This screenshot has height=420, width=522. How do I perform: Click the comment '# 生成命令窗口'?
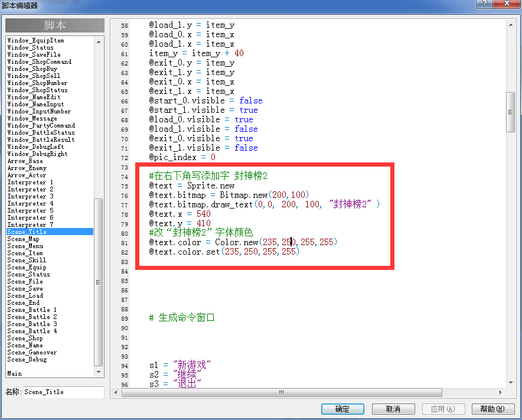pyautogui.click(x=182, y=318)
